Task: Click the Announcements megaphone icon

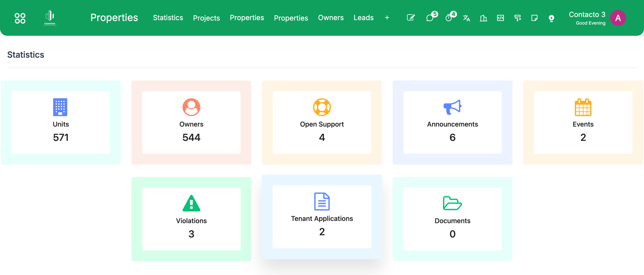Action: click(x=452, y=107)
